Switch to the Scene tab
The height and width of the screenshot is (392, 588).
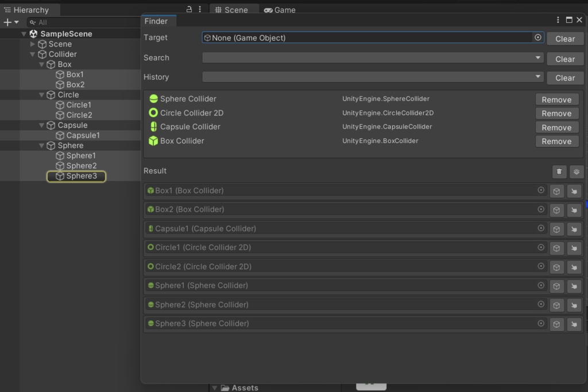231,10
